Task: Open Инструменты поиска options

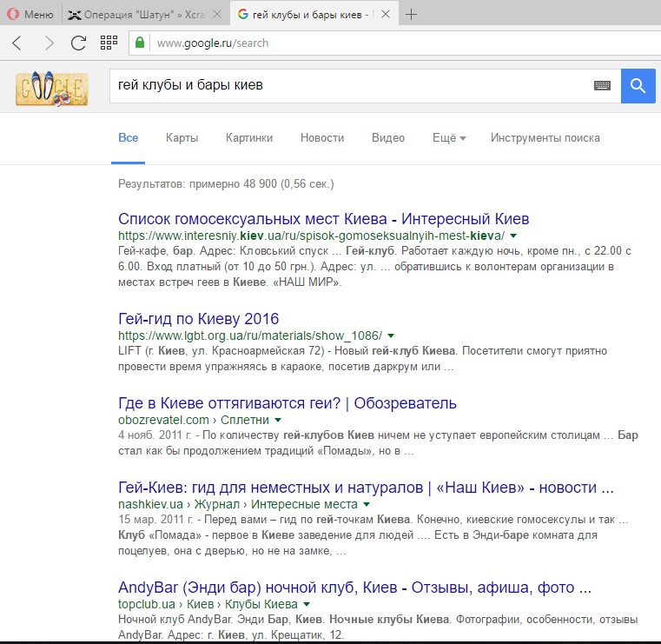Action: tap(545, 138)
